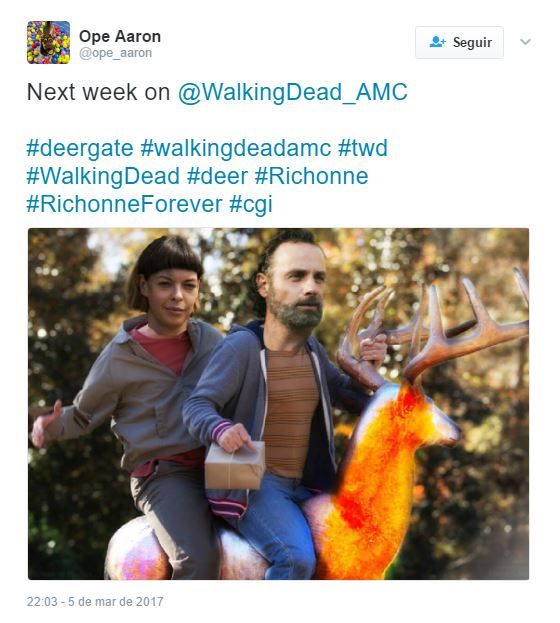560x623 pixels.
Task: Open the #walkingdeadamc hashtag
Action: pos(236,148)
